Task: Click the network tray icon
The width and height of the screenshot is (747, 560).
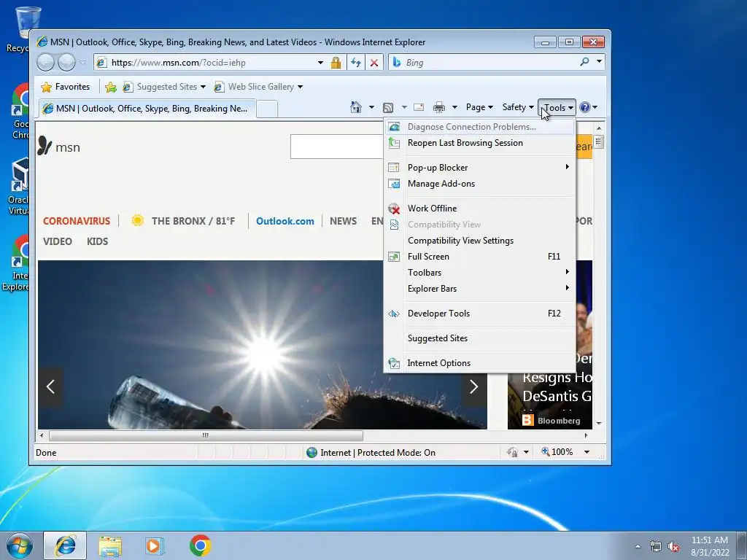Action: 656,547
